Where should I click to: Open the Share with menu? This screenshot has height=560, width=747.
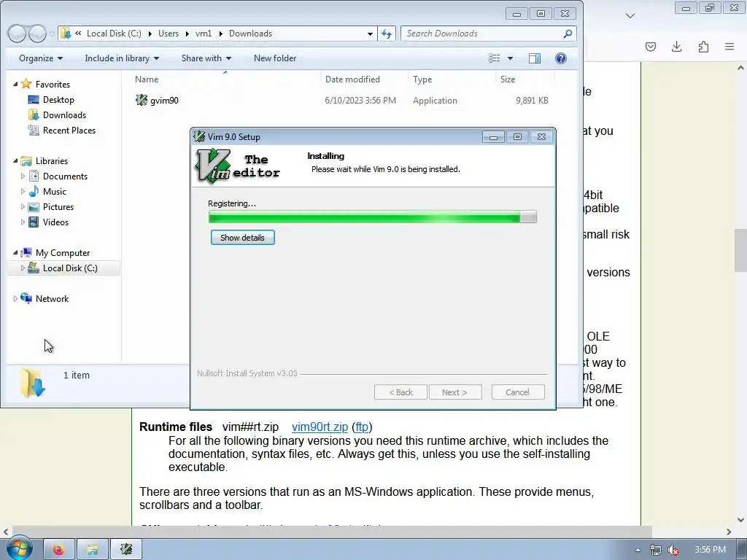pos(206,58)
